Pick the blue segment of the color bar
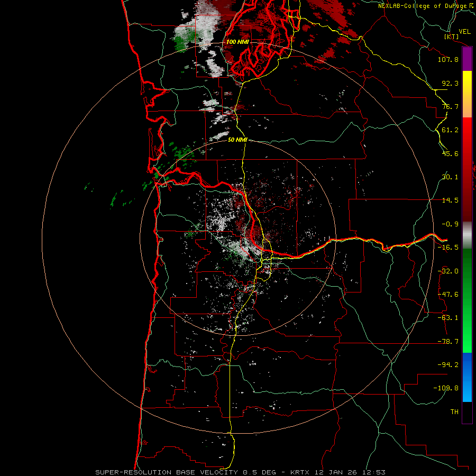This screenshot has width=476, height=476. coord(467,377)
